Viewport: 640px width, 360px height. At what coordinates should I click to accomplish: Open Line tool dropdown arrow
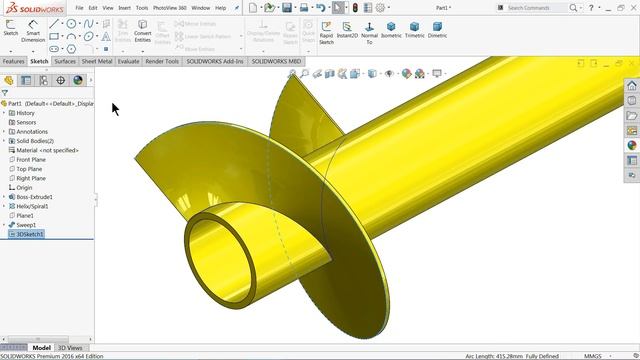click(62, 24)
